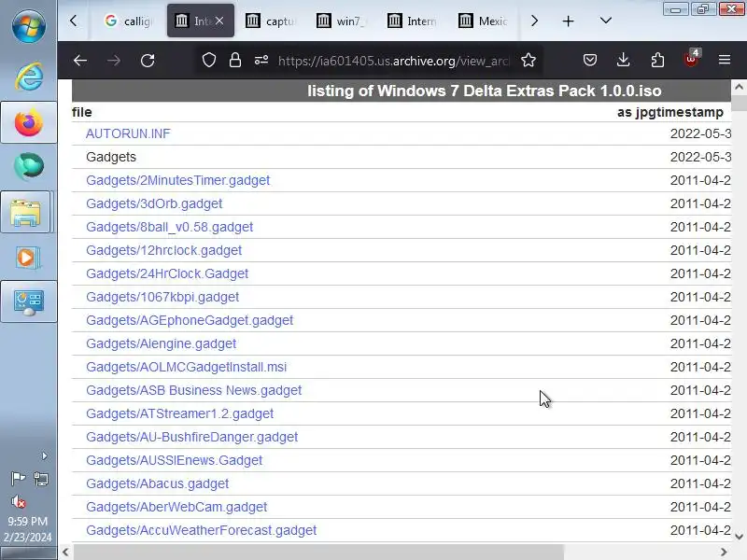Screen dimensions: 747x560
Task: Switch to the "Mexic" tab
Action: (x=484, y=21)
